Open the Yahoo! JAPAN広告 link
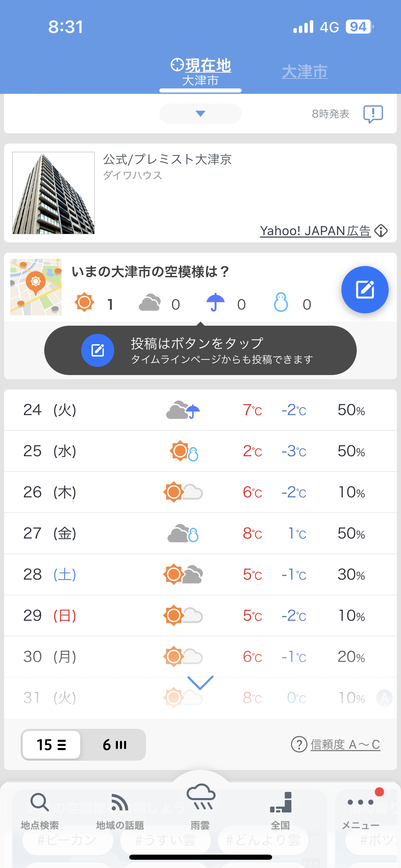This screenshot has width=401, height=868. [315, 231]
